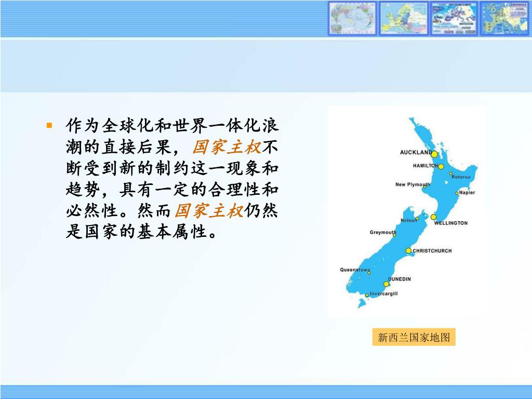Click the pale world map thumbnail in header
The width and height of the screenshot is (532, 399).
pyautogui.click(x=353, y=18)
